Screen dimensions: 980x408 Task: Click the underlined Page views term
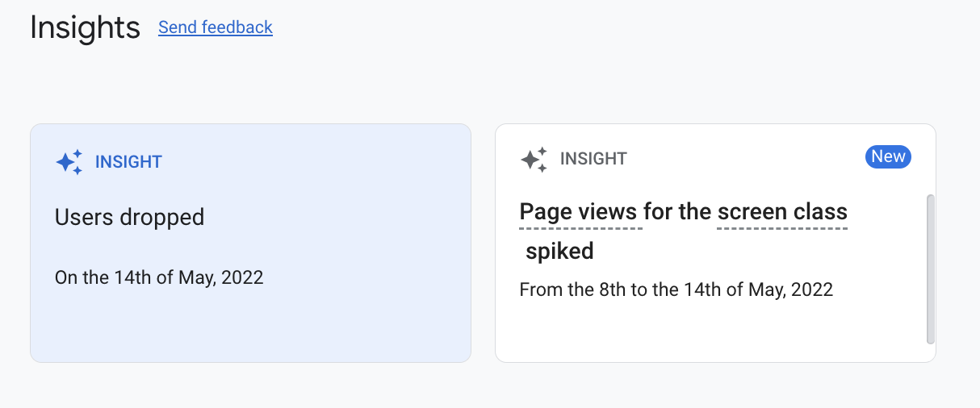click(x=580, y=212)
